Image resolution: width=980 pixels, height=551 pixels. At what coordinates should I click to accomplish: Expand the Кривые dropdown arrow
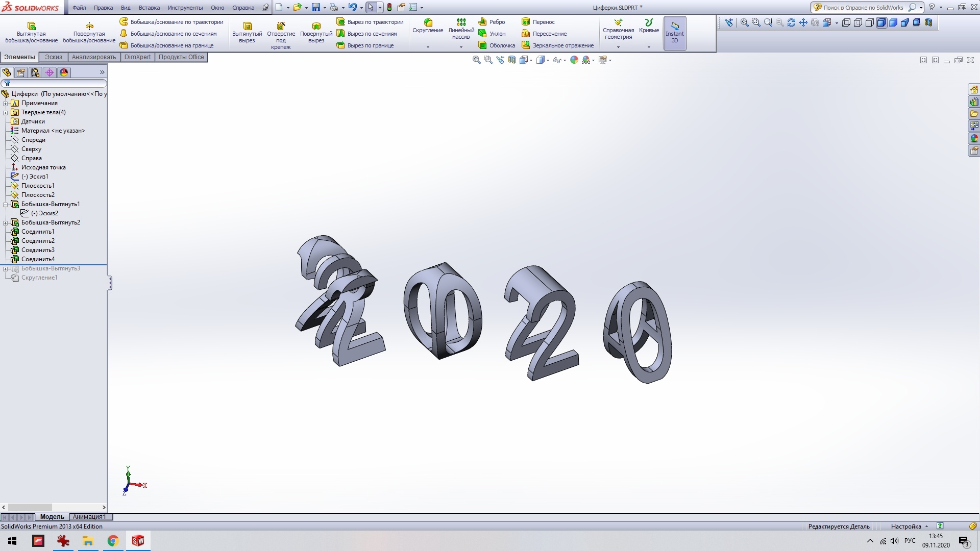pos(649,47)
